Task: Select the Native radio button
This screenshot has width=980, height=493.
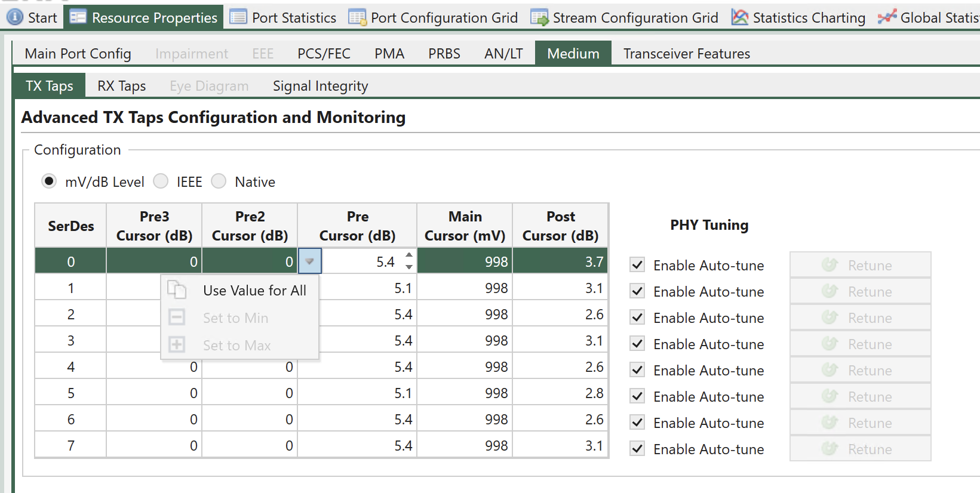Action: (x=219, y=181)
